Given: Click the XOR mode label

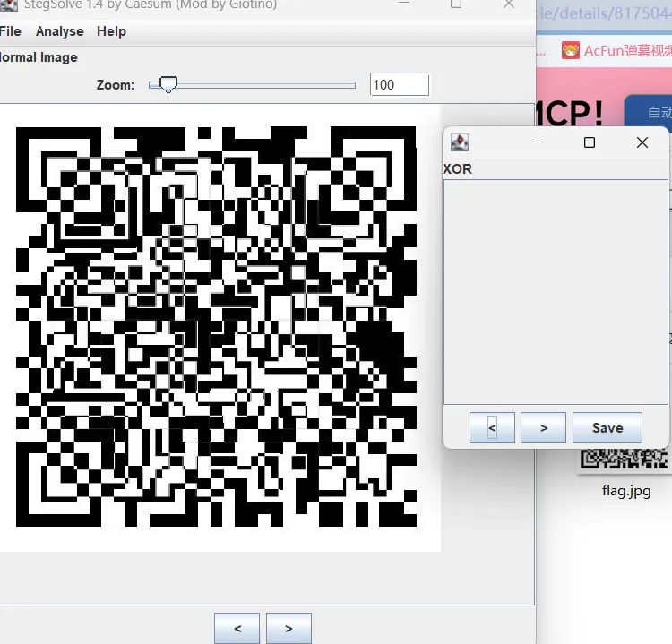Looking at the screenshot, I should tap(457, 168).
